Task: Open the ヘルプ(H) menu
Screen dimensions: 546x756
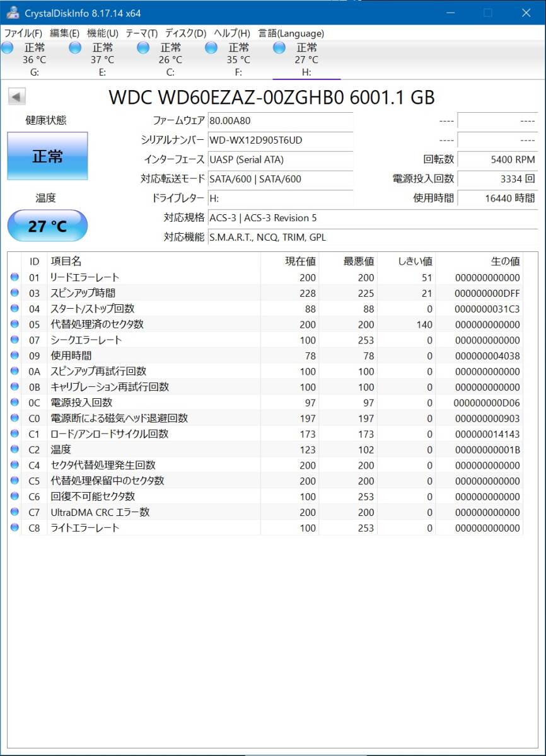Action: click(x=232, y=33)
